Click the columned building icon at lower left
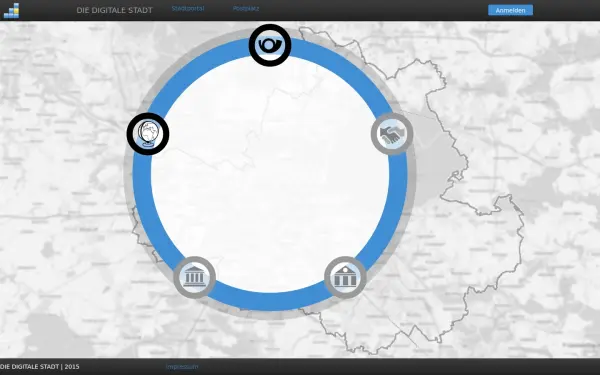The image size is (600, 375). 194,277
